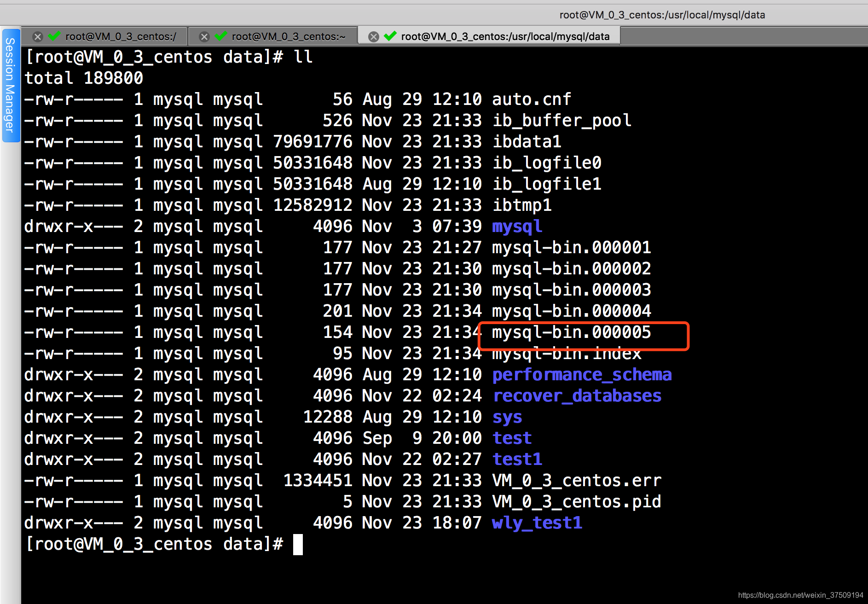Click the 'Sep 9 20:00' date on test row
The image size is (868, 604).
coord(422,438)
